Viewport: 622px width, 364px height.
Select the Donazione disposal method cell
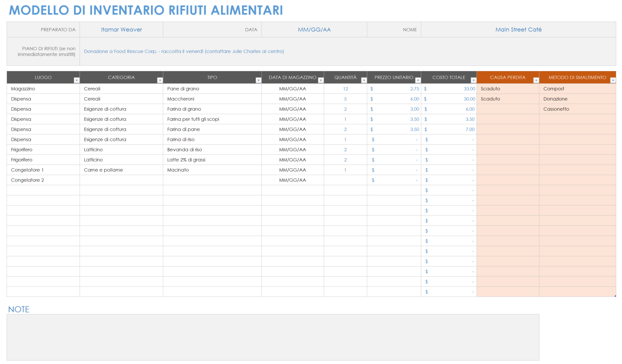tap(577, 99)
